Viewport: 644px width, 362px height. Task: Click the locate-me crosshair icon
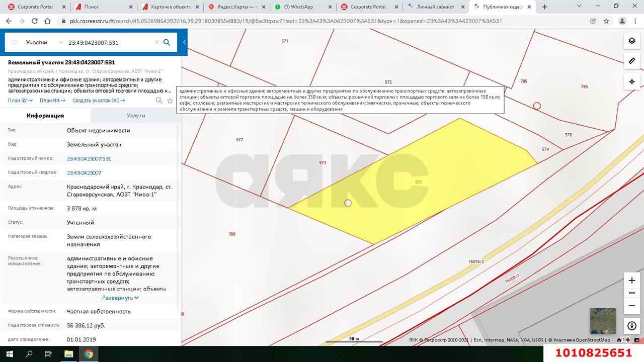click(x=632, y=81)
